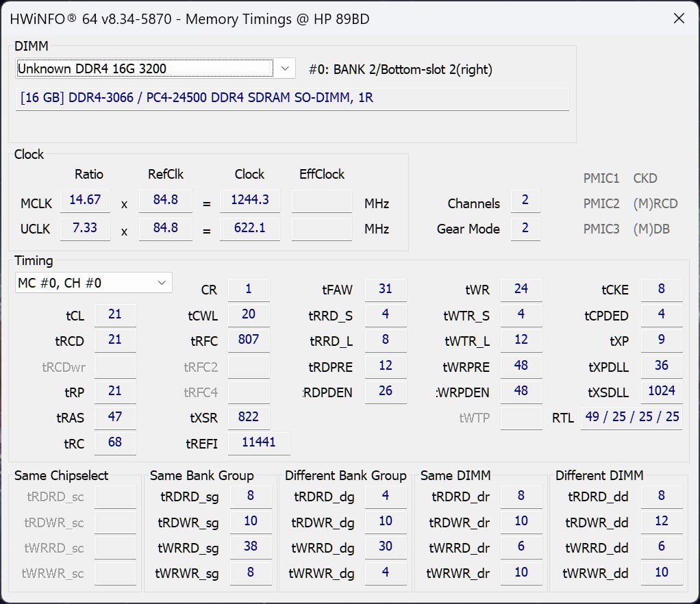Click the MCLK Ratio value 14.67

tap(85, 200)
